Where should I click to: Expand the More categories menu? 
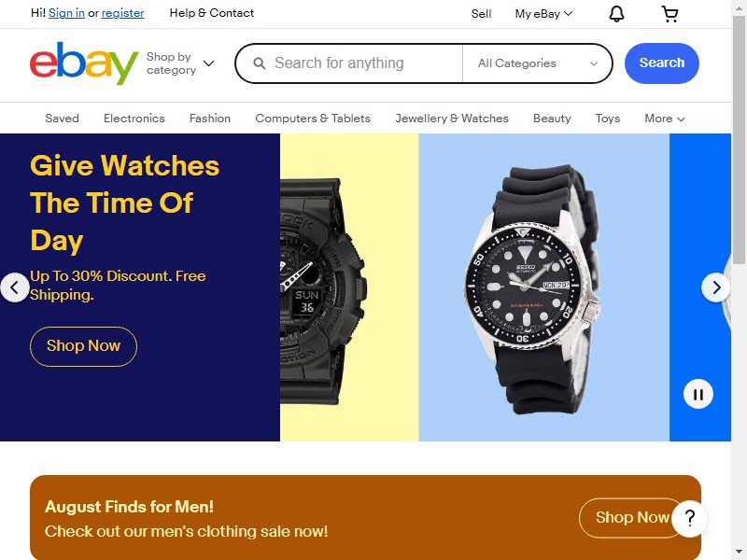click(x=665, y=119)
